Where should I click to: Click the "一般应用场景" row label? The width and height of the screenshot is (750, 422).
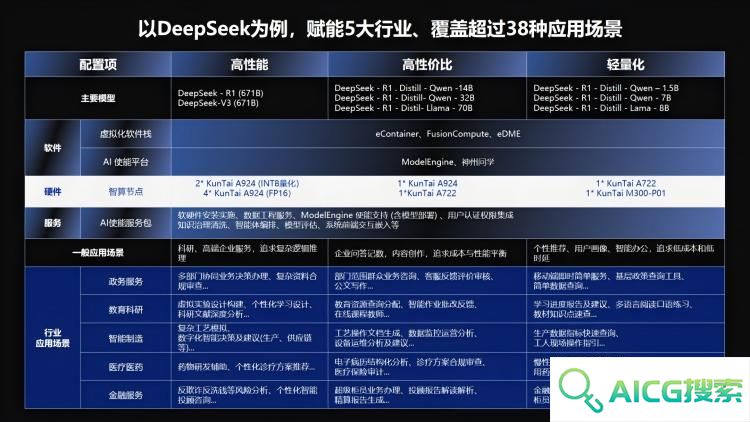point(98,253)
